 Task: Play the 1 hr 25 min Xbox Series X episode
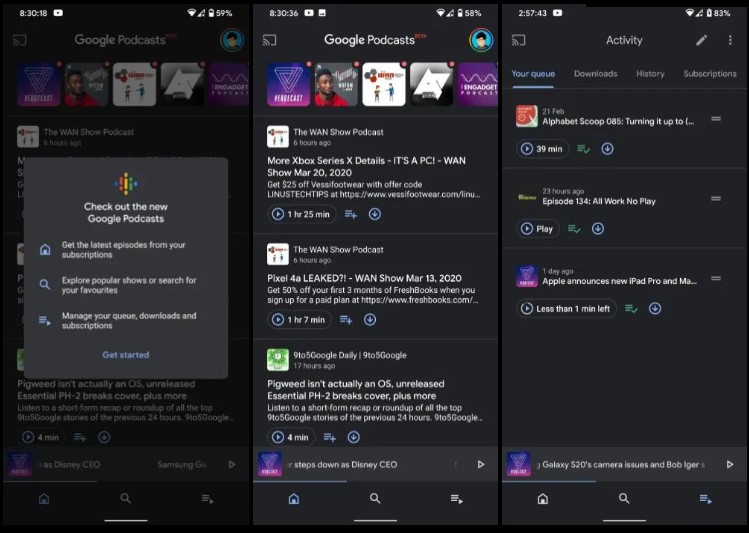click(x=301, y=214)
